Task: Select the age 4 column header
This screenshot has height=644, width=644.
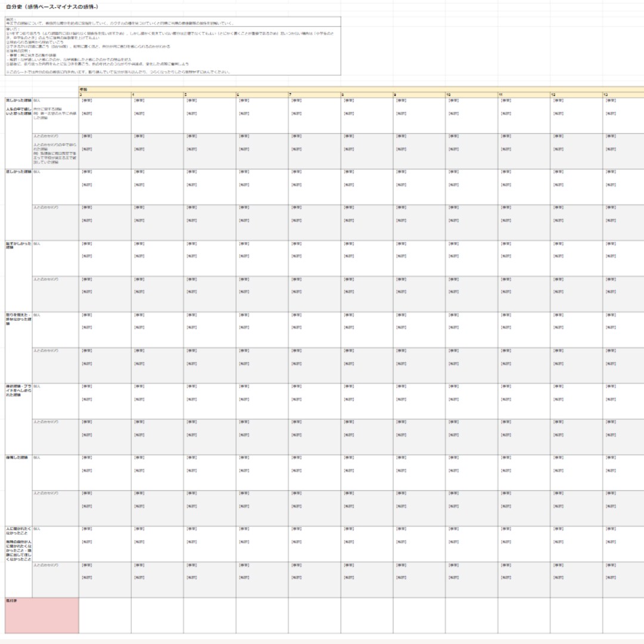Action: [157, 94]
